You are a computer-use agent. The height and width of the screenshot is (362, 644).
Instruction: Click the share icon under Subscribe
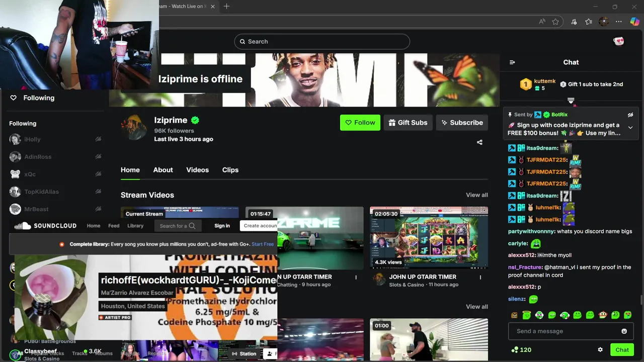pyautogui.click(x=479, y=142)
